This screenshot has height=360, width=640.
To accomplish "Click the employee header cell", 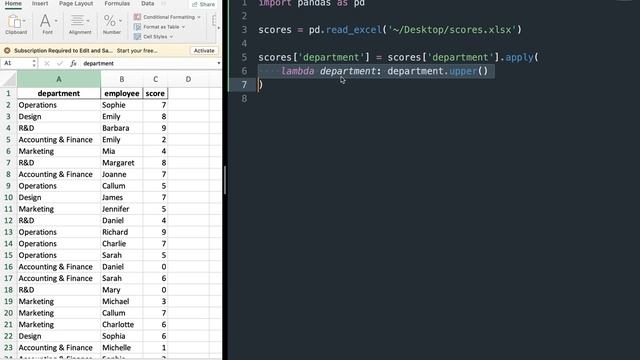I will point(122,93).
